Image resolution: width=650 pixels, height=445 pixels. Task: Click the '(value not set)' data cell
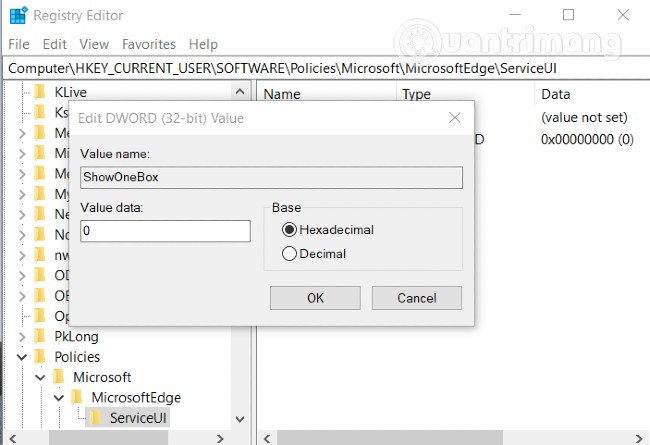click(584, 117)
